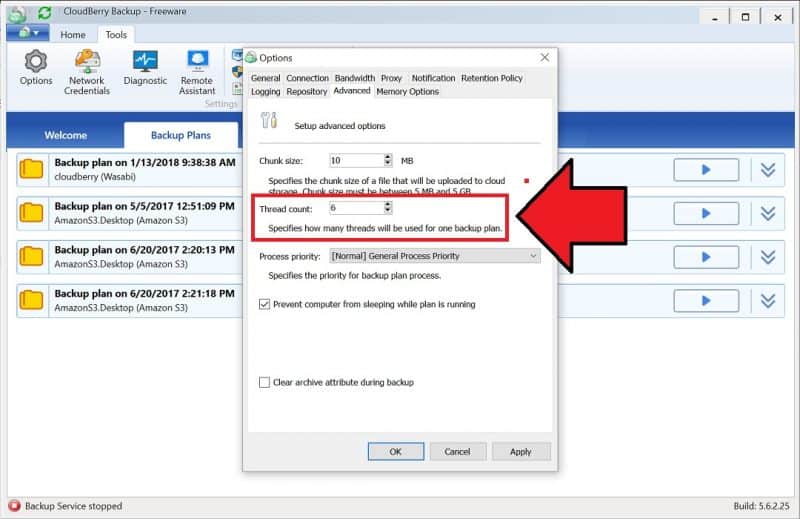Select 'Backup plan on 1/13/2018 9:38:38 AM' title
This screenshot has height=519, width=800.
click(145, 162)
